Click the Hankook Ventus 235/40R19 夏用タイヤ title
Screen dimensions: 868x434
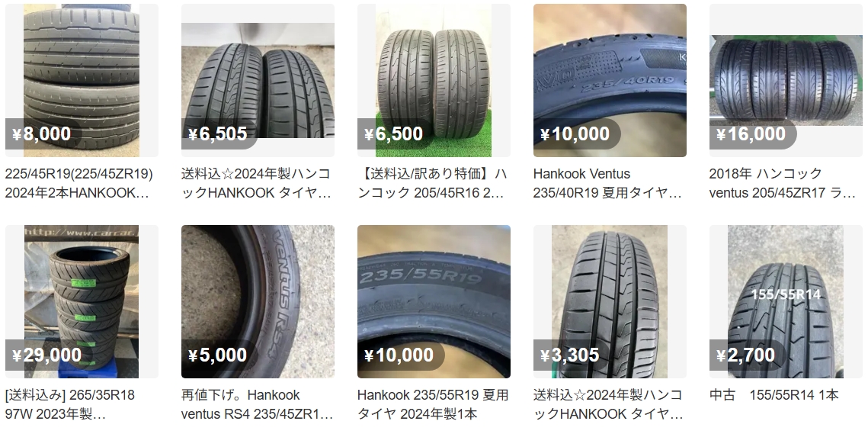point(607,184)
